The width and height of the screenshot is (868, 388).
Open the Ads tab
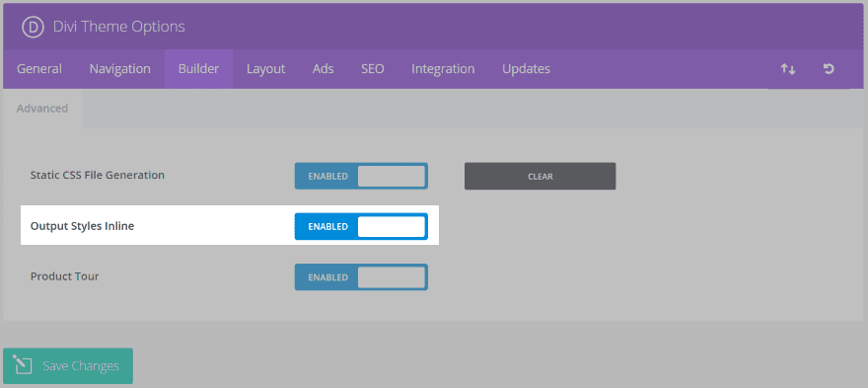(324, 69)
